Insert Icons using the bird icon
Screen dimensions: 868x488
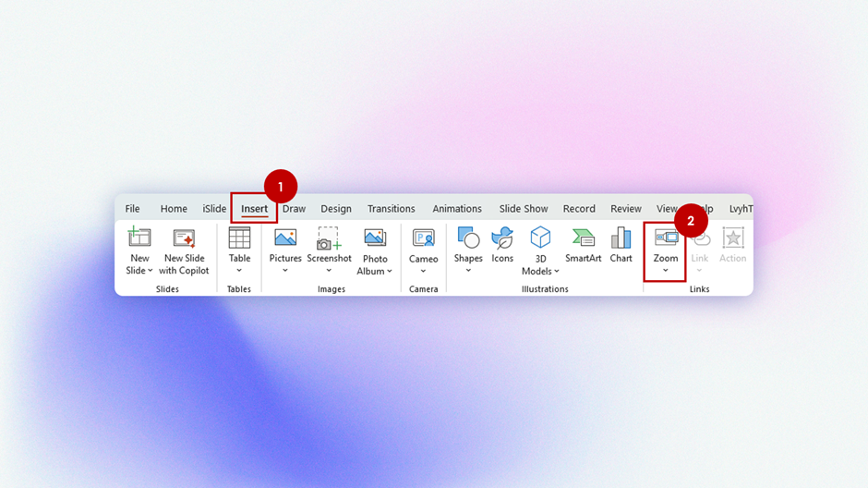coord(502,238)
